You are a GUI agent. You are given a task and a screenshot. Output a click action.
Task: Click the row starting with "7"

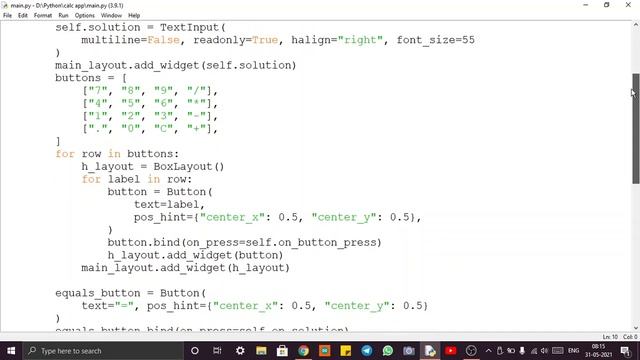(x=150, y=91)
